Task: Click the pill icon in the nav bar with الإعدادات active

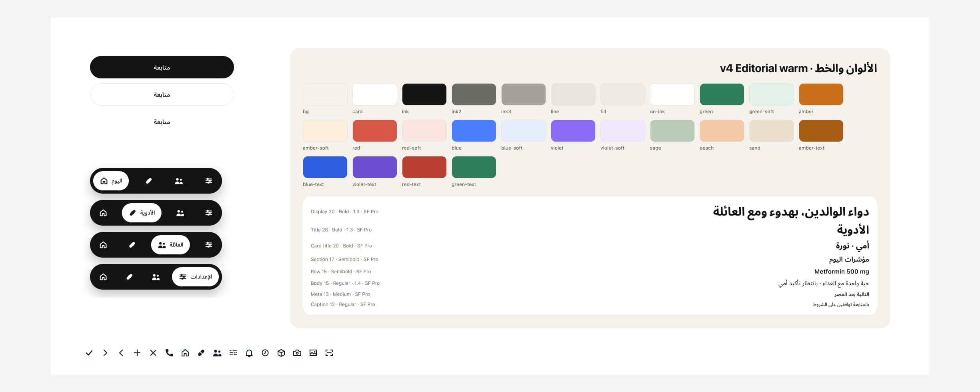Action: 129,277
